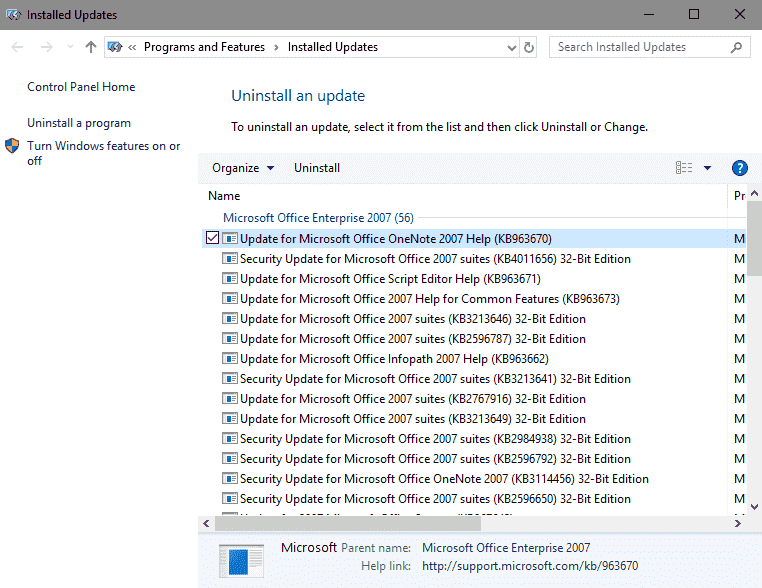
Task: Click icon of OneNote Security Update KB3114456
Action: pos(230,478)
